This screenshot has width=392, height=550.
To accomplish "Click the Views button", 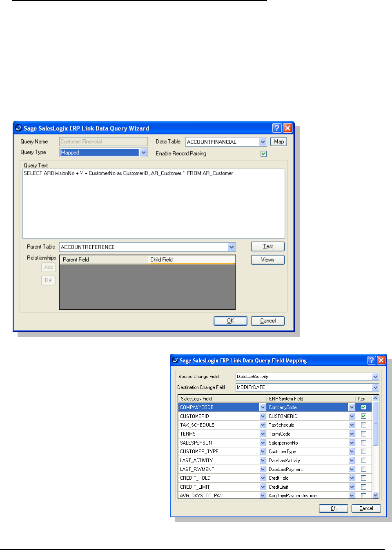I will pos(268,259).
